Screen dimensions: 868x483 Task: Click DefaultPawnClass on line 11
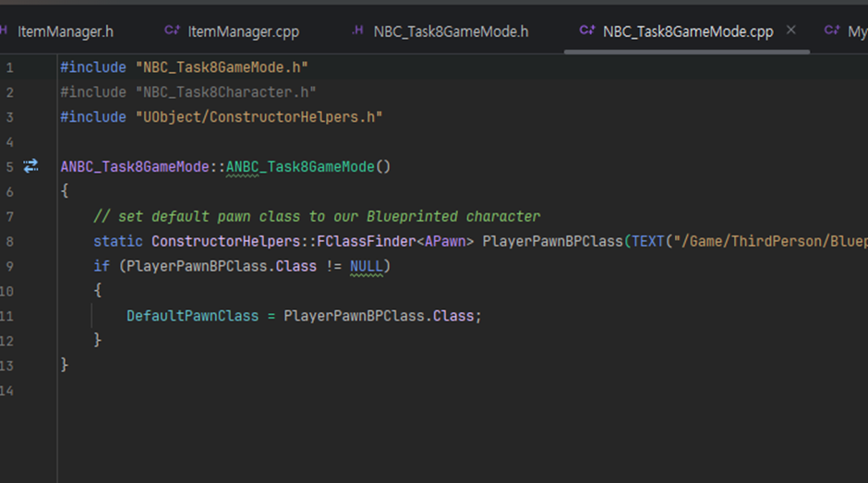[x=193, y=316]
